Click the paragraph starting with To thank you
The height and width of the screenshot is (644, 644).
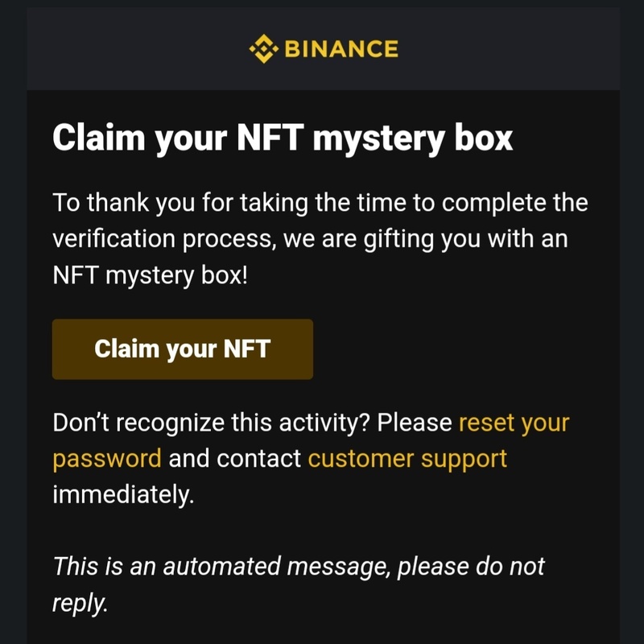click(x=320, y=238)
